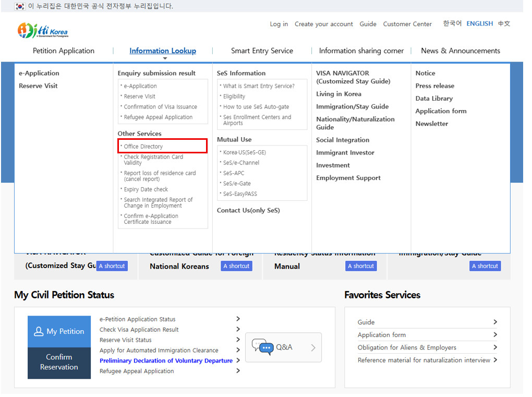Switch language to 한국어
Image resolution: width=532 pixels, height=397 pixels.
click(452, 23)
